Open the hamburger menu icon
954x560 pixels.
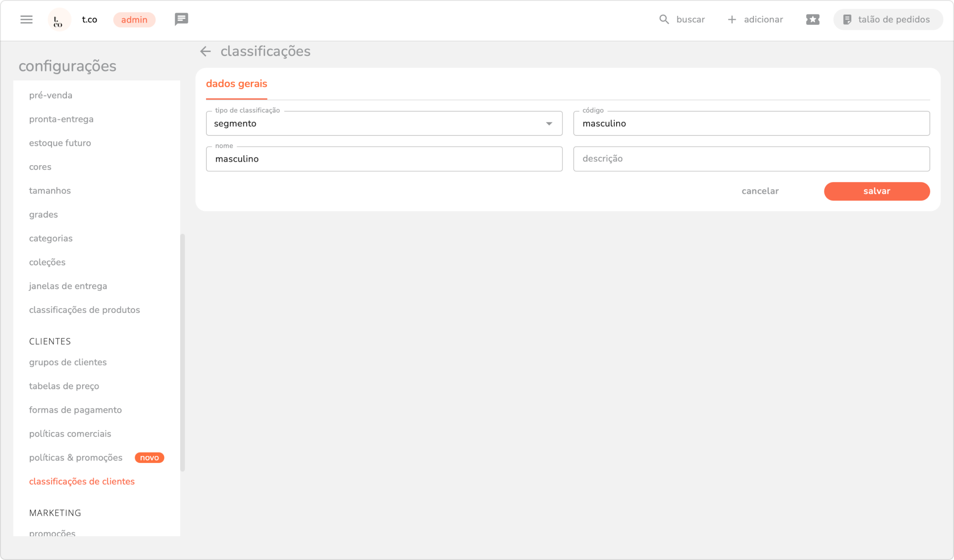point(26,19)
